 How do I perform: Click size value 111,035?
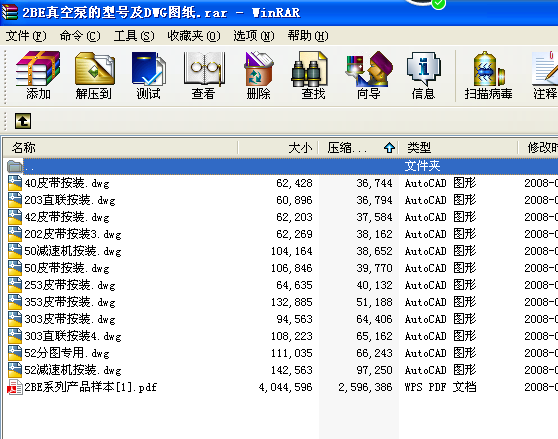[291, 353]
